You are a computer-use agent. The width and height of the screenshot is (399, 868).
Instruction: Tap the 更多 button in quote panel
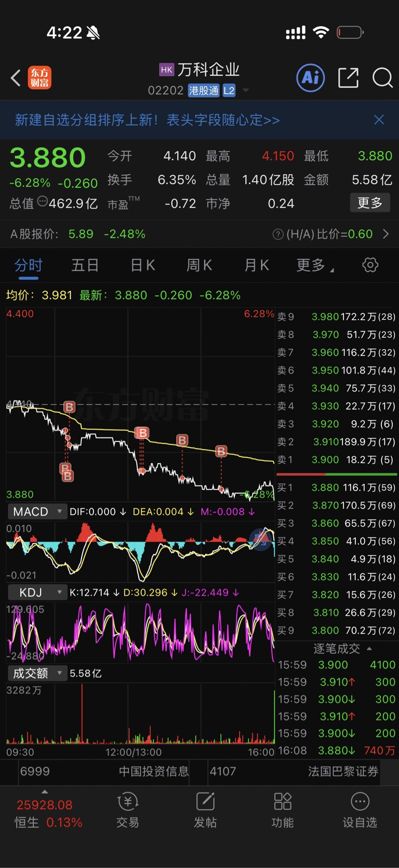370,203
